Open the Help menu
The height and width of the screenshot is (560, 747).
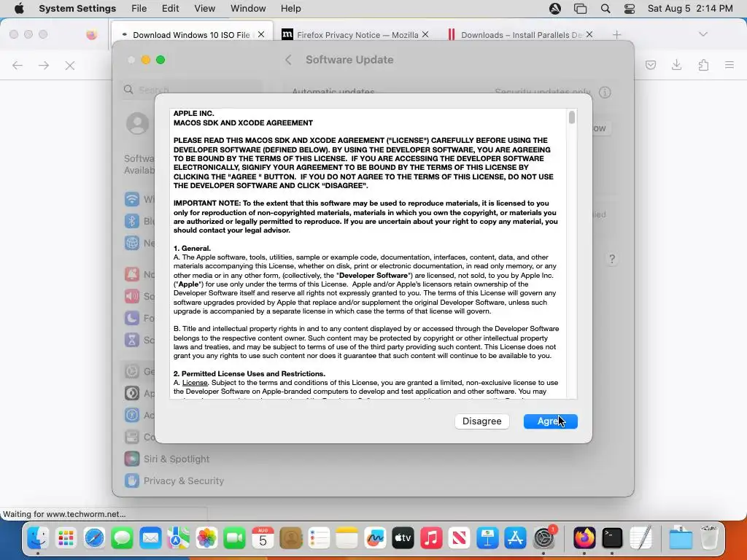click(290, 9)
